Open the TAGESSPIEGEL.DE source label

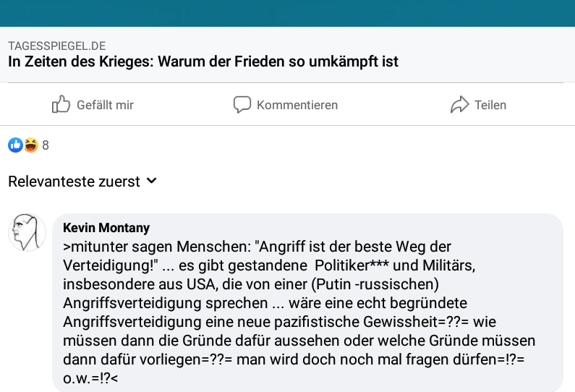(x=57, y=46)
